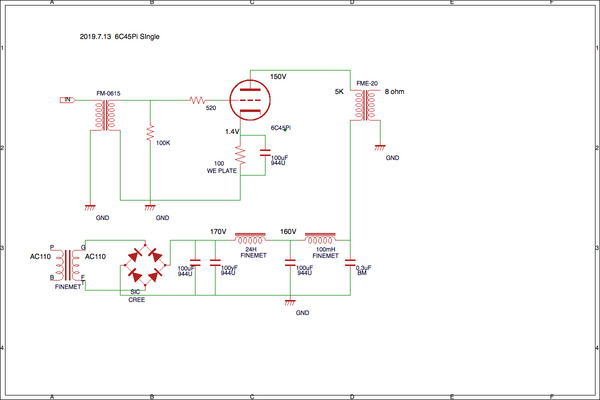The width and height of the screenshot is (600, 400).
Task: Select the second 100uF capacitor under 170V
Action: click(215, 263)
